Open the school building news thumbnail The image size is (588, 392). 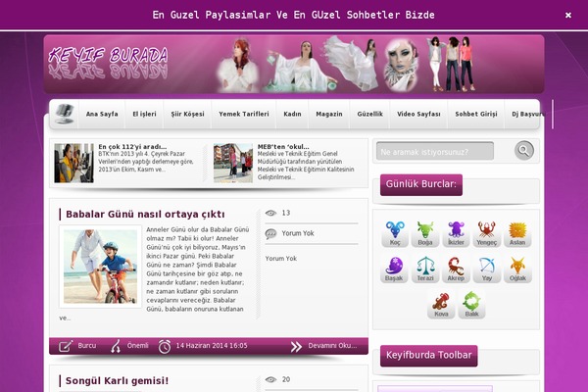pos(233,164)
